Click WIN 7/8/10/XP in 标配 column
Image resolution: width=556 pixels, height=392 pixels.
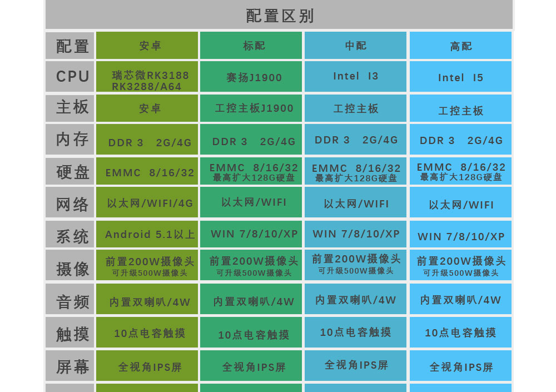[251, 234]
